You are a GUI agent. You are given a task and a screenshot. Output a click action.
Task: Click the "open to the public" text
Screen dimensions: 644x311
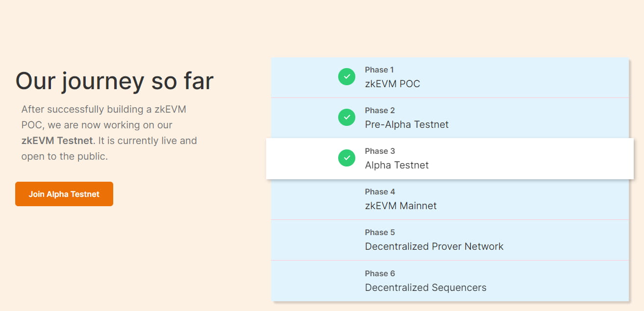64,157
